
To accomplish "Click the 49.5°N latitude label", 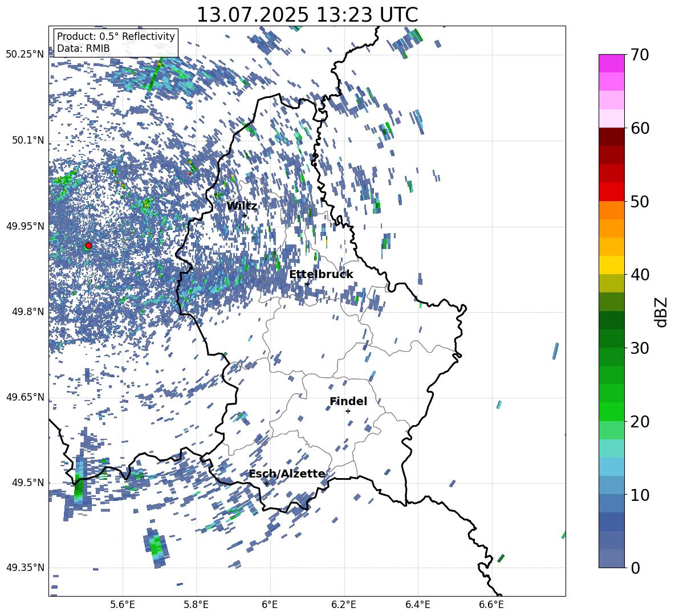I will 28,482.
